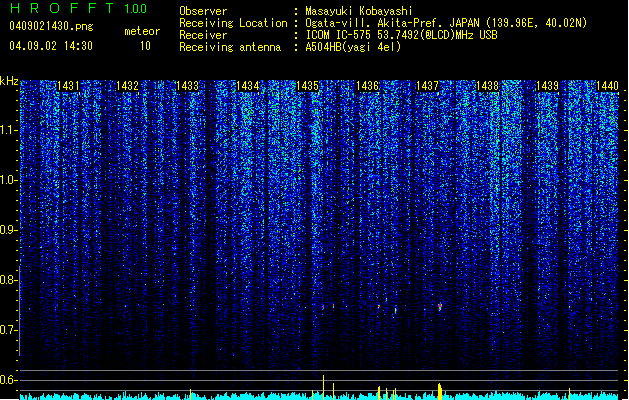
Task: Click the Receiving antenna label
Action: coord(230,47)
